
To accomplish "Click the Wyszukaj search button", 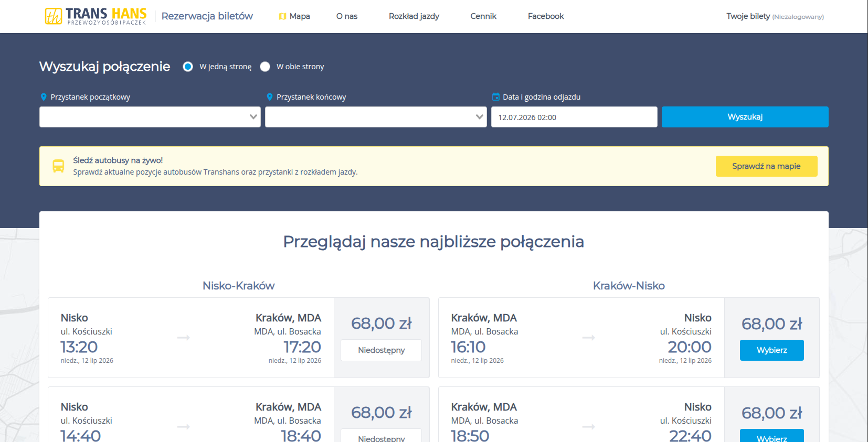I will click(745, 117).
